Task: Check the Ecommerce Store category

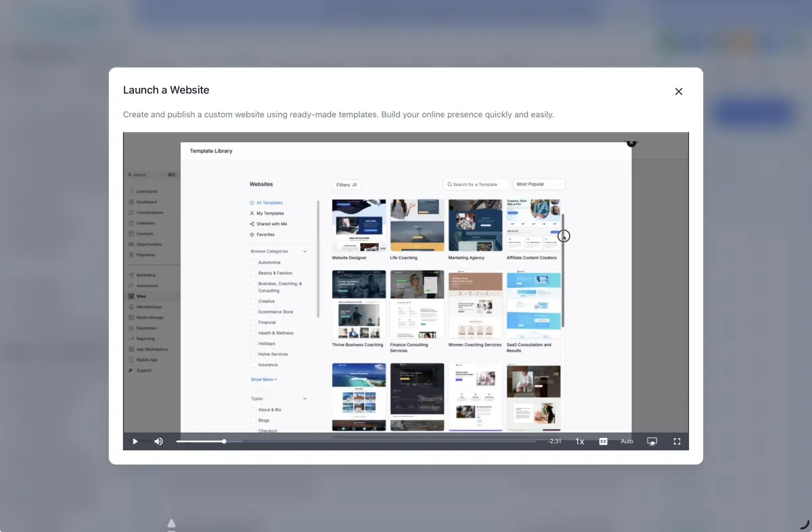Action: [254, 312]
